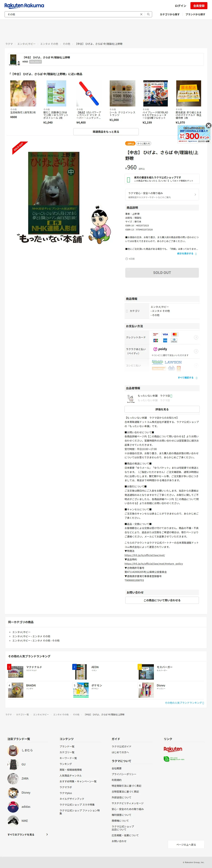Click the ログイン link
Image resolution: width=212 pixels, height=868 pixels.
click(x=180, y=6)
